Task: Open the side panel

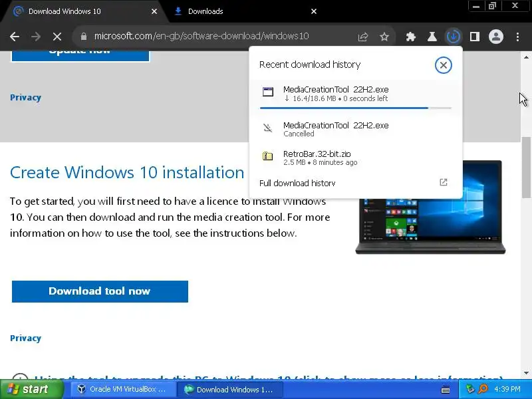Action: [475, 37]
